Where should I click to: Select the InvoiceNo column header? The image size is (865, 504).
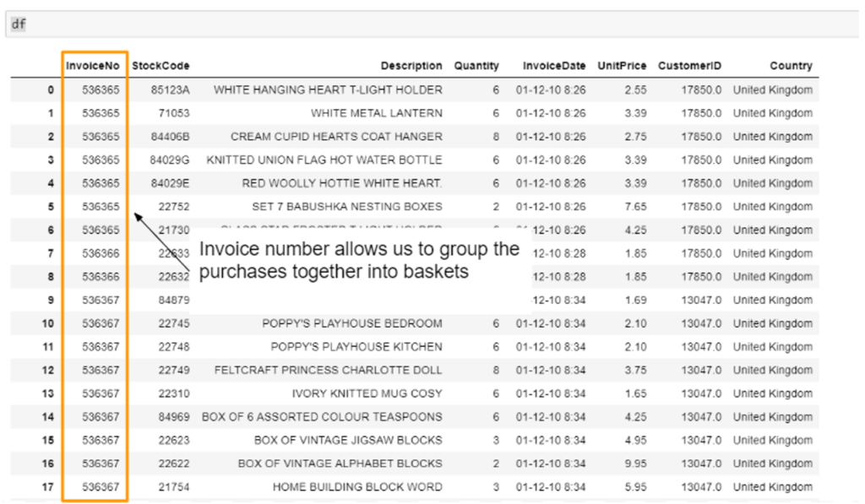tap(93, 66)
